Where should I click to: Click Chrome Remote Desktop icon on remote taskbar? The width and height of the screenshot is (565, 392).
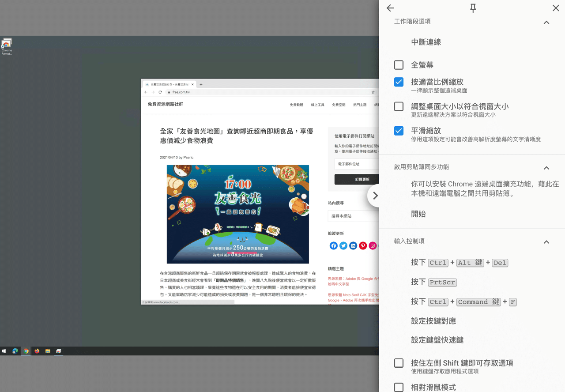point(59,351)
